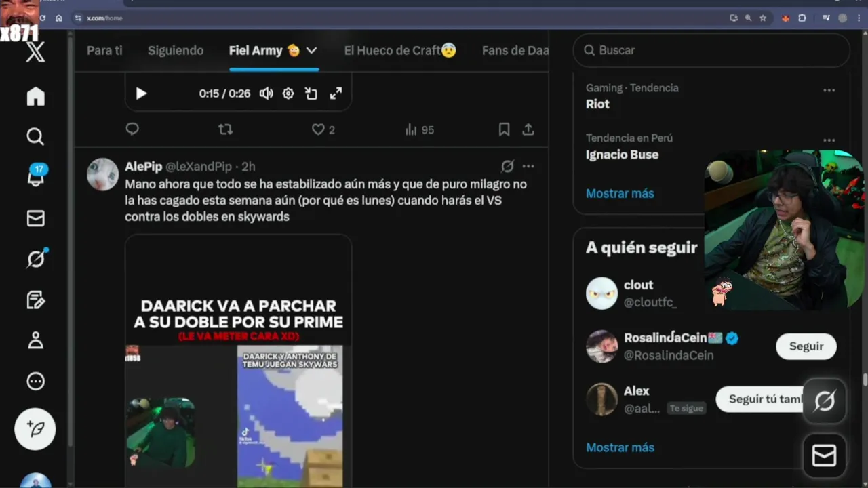The image size is (868, 488).
Task: Open browser extensions puzzle icon
Action: click(x=802, y=18)
